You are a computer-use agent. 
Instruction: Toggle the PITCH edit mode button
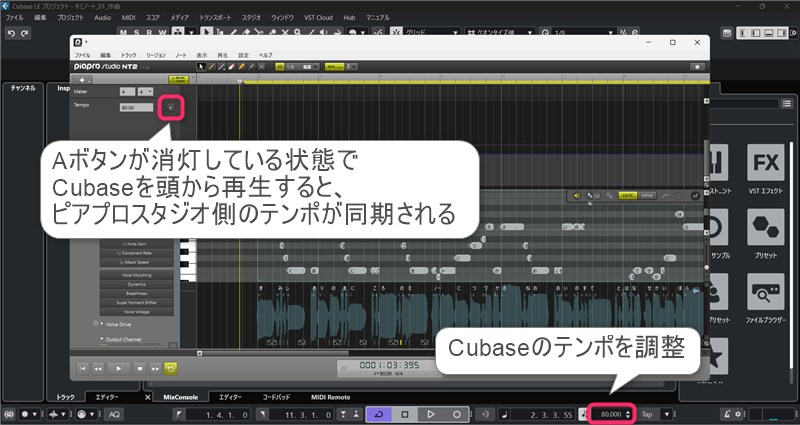click(647, 195)
